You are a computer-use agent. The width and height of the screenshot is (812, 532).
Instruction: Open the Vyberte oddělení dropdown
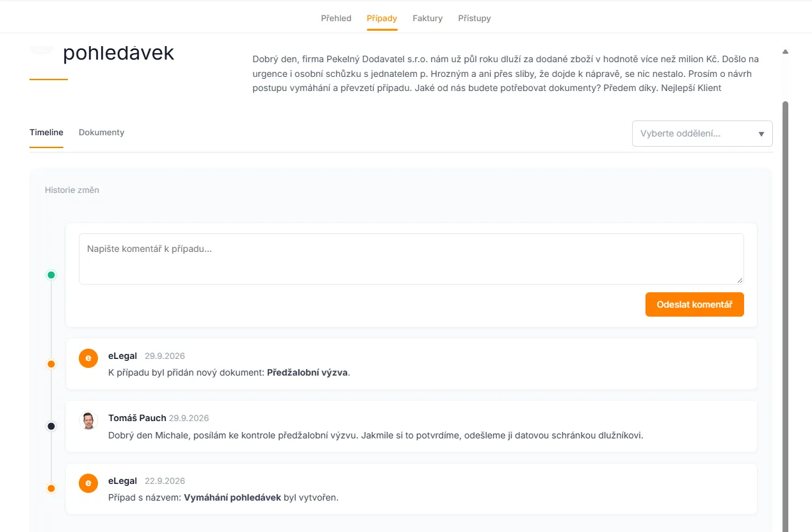702,134
